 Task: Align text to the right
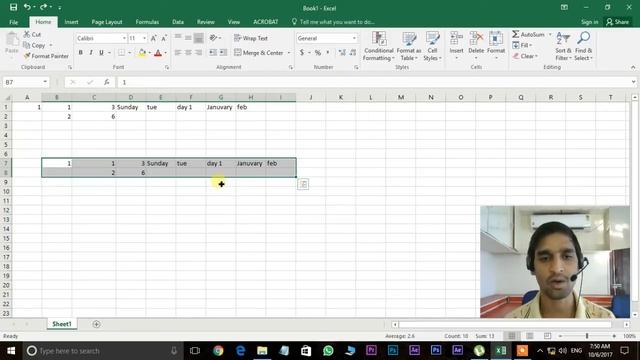point(198,53)
